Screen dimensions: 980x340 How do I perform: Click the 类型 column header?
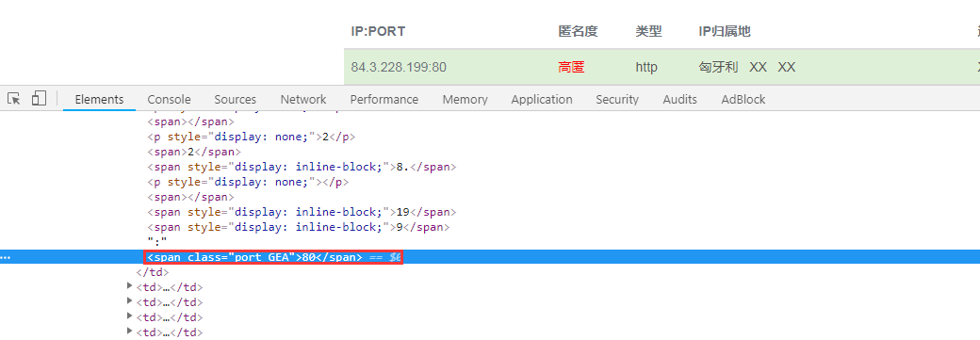click(x=648, y=31)
